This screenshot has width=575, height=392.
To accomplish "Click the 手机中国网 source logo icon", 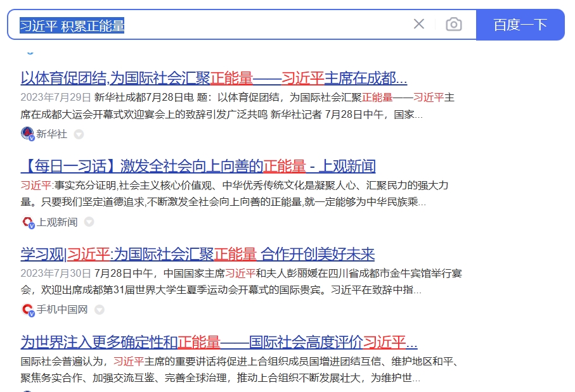I will click(28, 310).
